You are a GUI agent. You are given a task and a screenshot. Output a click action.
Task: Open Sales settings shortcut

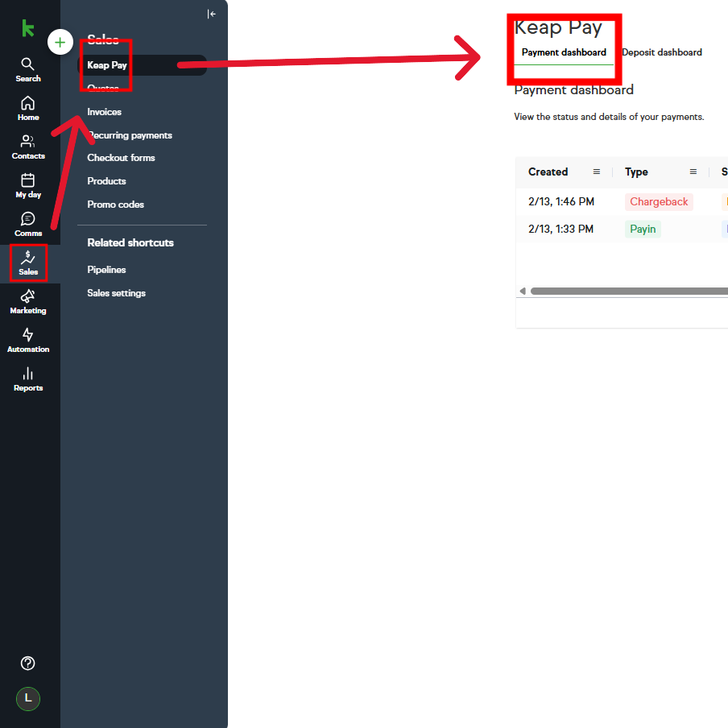point(117,293)
